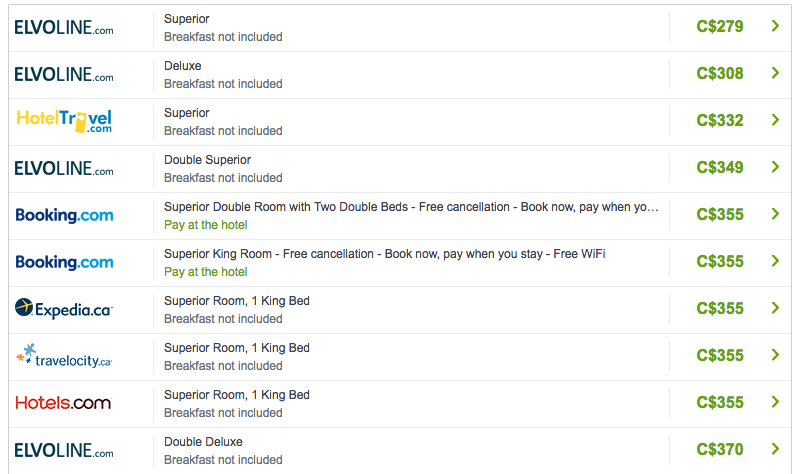Click the C$355 price in the Expedia.ca row
The width and height of the screenshot is (797, 474).
pyautogui.click(x=720, y=308)
